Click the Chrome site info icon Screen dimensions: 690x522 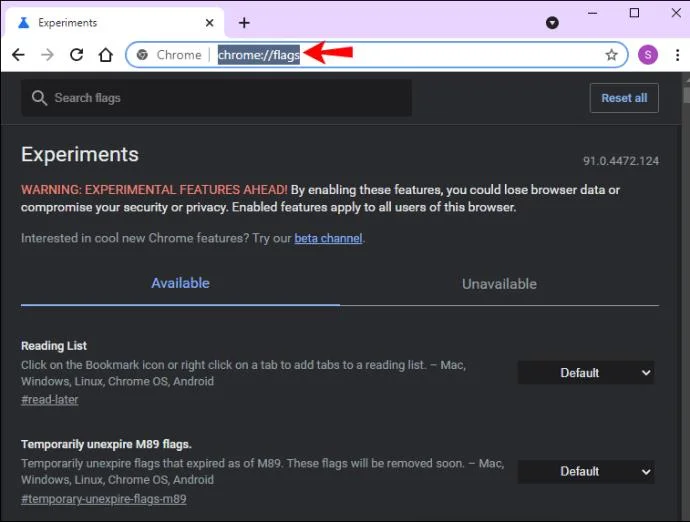142,55
